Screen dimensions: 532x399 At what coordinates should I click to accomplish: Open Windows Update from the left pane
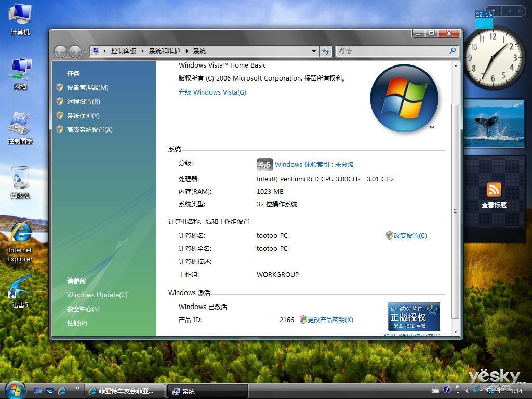pyautogui.click(x=97, y=295)
